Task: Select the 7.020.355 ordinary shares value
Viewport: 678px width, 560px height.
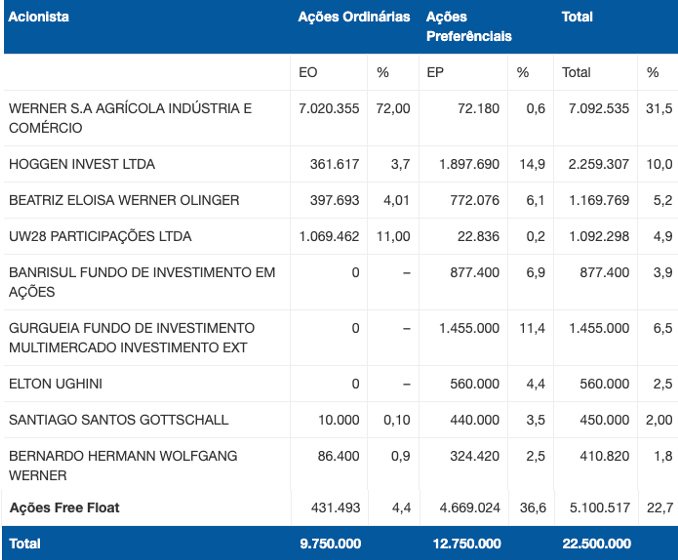Action: (x=329, y=108)
